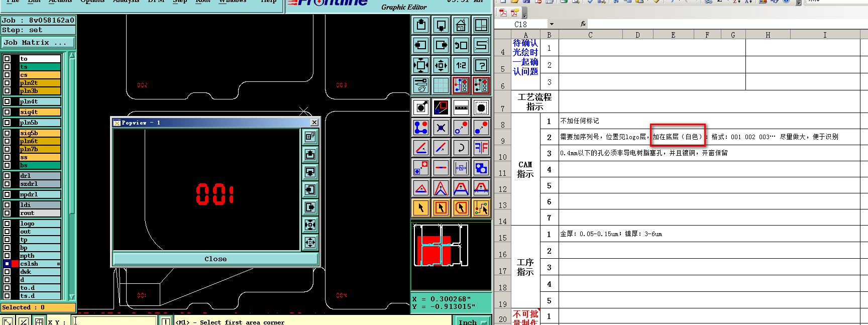Toggle the 'drl' layer checkbox
Viewport: 868px width, 325px height.
click(x=7, y=176)
